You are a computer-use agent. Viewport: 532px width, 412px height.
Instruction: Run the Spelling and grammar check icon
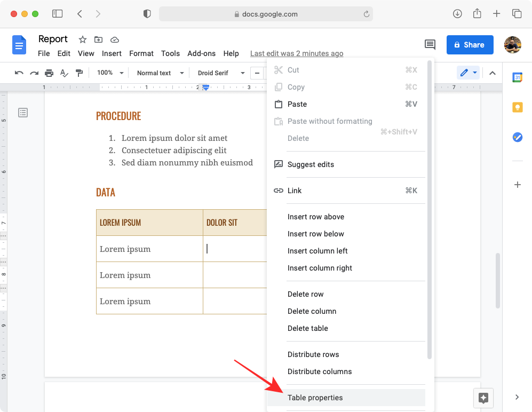63,73
